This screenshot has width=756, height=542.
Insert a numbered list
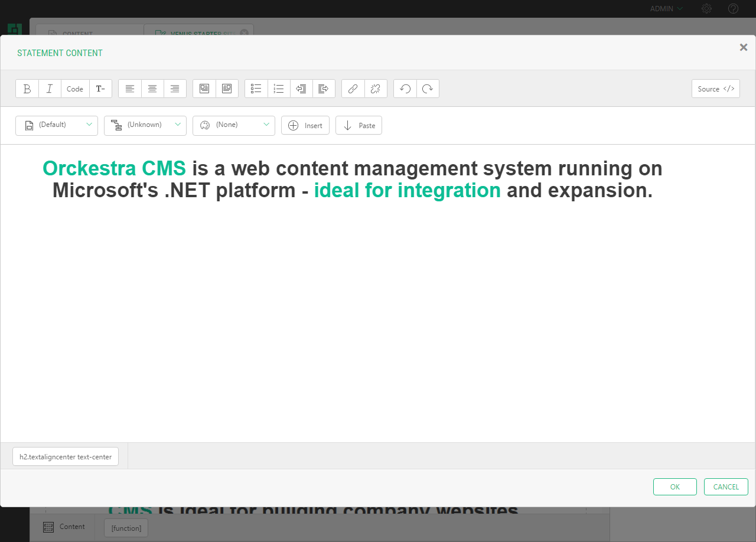pos(279,89)
